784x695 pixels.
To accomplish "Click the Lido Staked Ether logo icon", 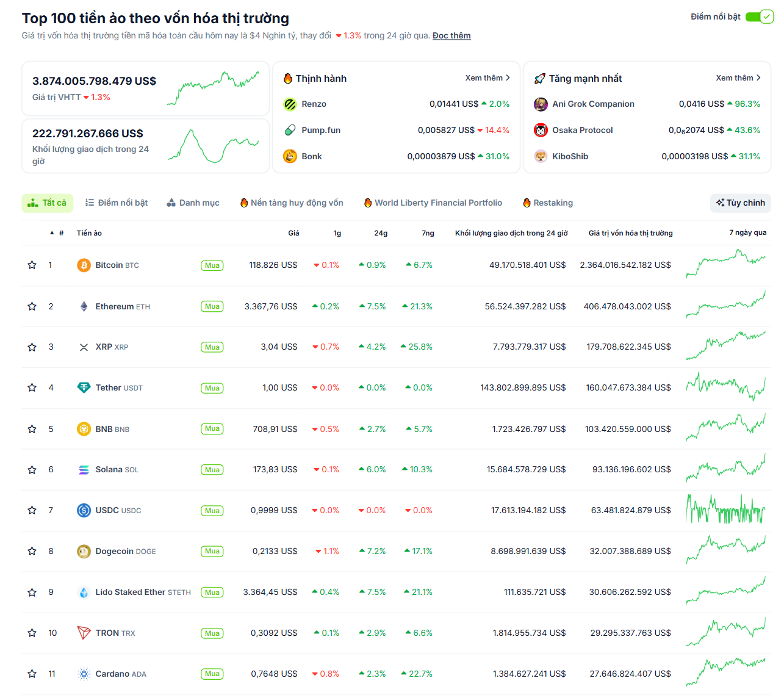I will pyautogui.click(x=84, y=592).
